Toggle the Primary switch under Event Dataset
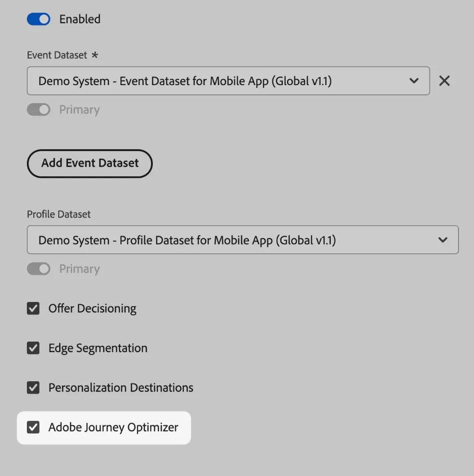The width and height of the screenshot is (474, 476). (x=38, y=110)
